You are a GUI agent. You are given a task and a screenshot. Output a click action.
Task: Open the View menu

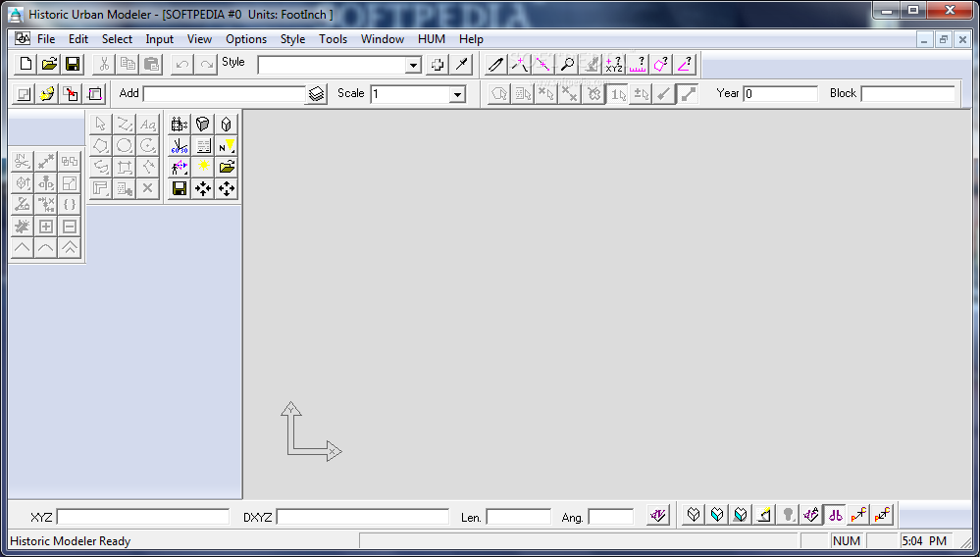coord(199,38)
